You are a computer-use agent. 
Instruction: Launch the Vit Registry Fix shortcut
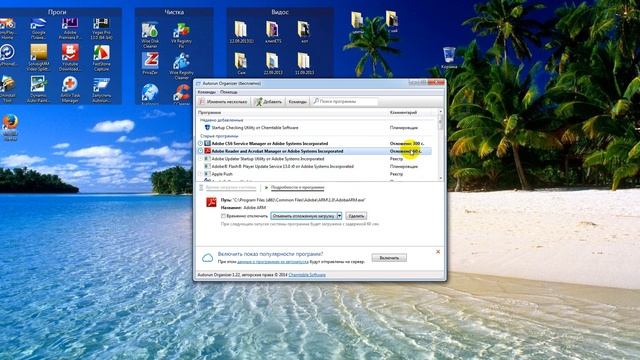tap(182, 35)
